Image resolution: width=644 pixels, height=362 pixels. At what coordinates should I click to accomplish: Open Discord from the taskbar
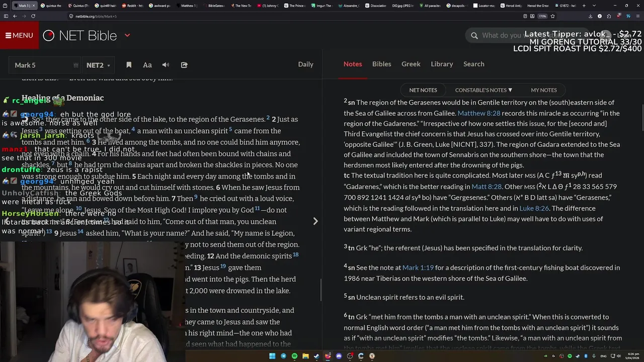[339, 356]
